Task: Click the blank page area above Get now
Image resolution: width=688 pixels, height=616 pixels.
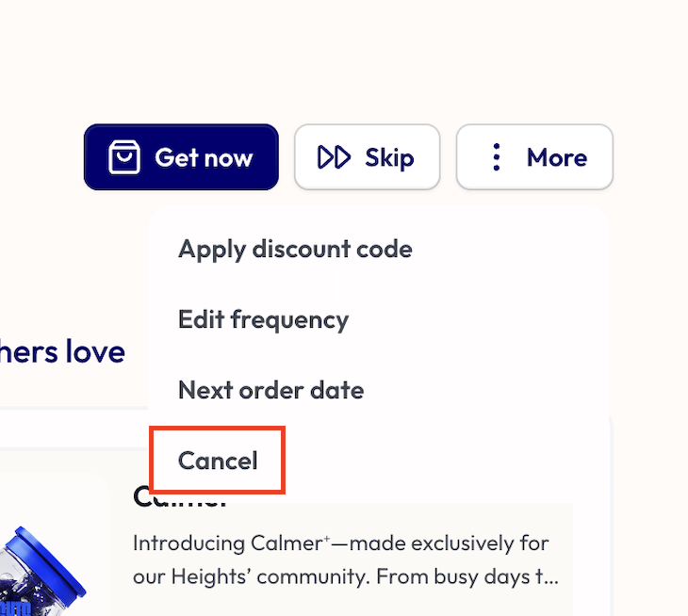Action: (181, 66)
